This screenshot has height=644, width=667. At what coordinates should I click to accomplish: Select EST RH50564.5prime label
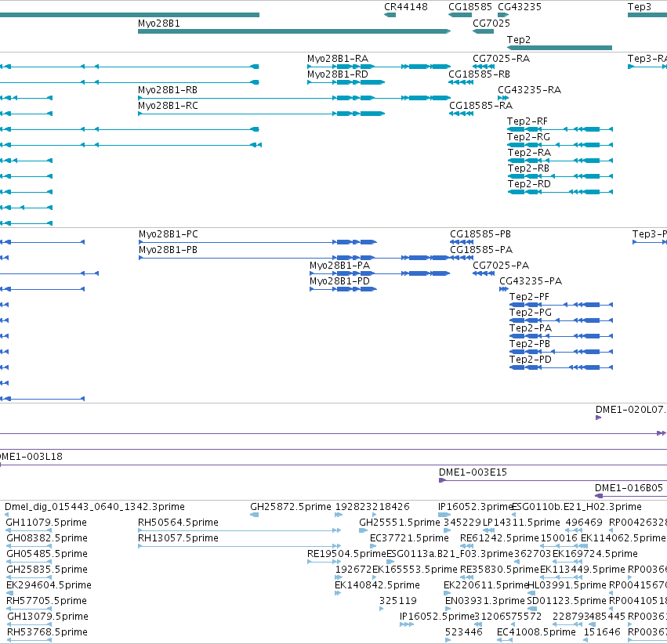(x=178, y=523)
